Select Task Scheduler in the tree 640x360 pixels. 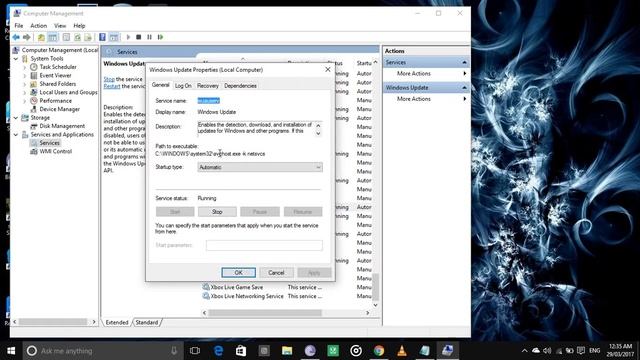pos(58,67)
